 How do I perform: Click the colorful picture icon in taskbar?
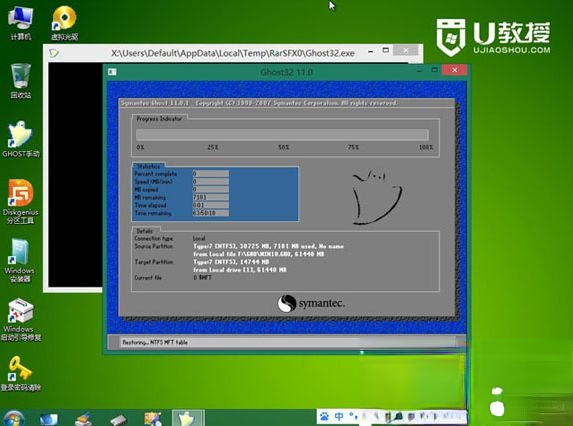click(153, 419)
